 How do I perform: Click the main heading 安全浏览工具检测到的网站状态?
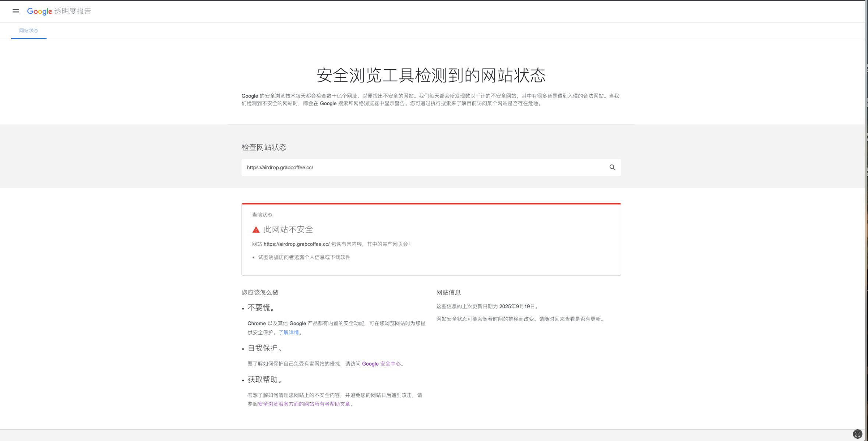[431, 75]
